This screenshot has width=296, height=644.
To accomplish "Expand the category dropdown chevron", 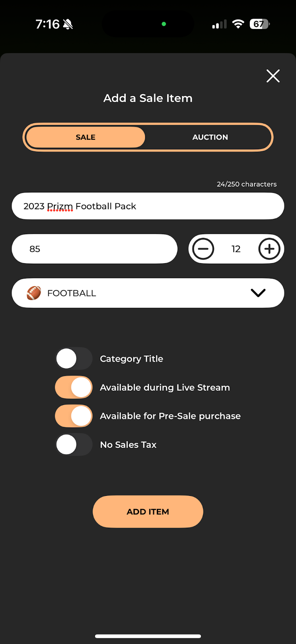I will (x=258, y=293).
